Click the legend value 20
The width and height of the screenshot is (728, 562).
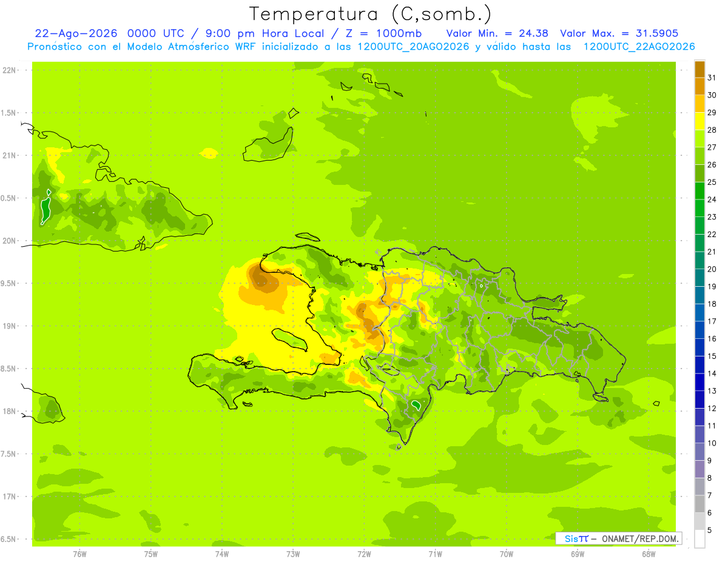(712, 269)
